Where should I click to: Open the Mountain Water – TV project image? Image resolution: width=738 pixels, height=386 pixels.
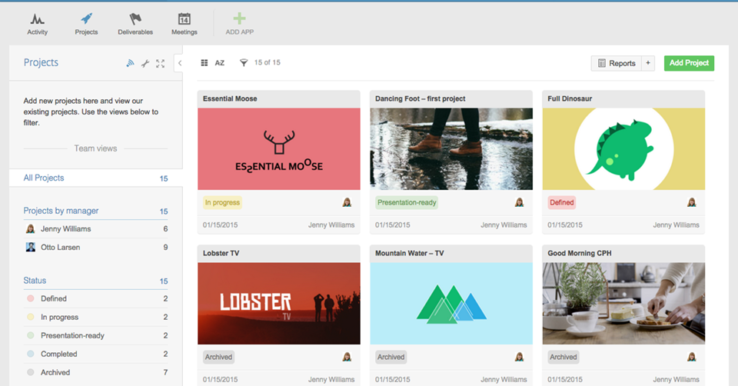[451, 303]
